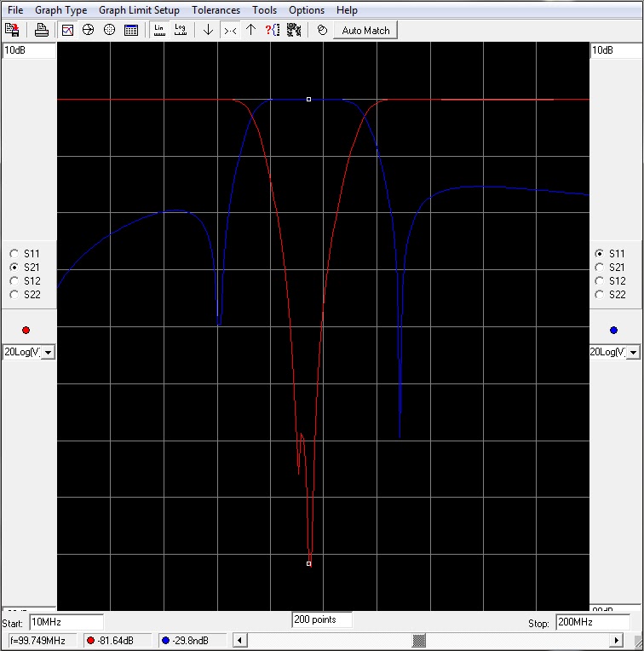Select S22 radio button on left panel

14,294
